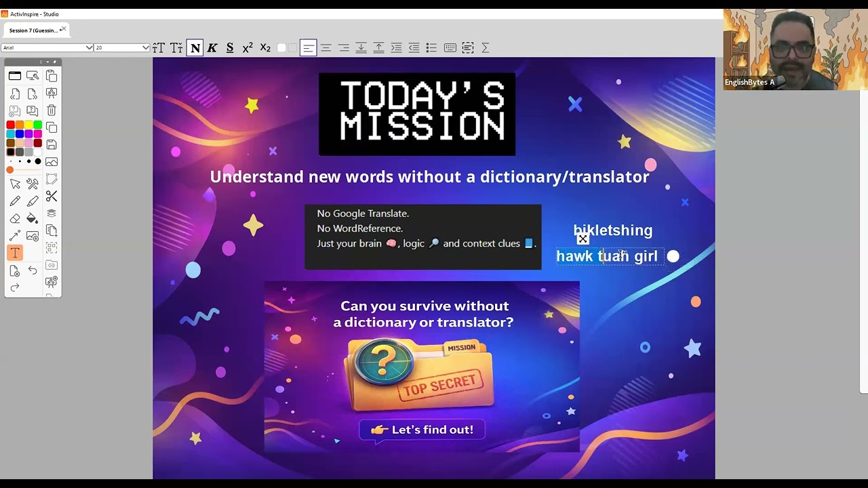The image size is (868, 488).
Task: Undo the last action
Action: pyautogui.click(x=33, y=270)
